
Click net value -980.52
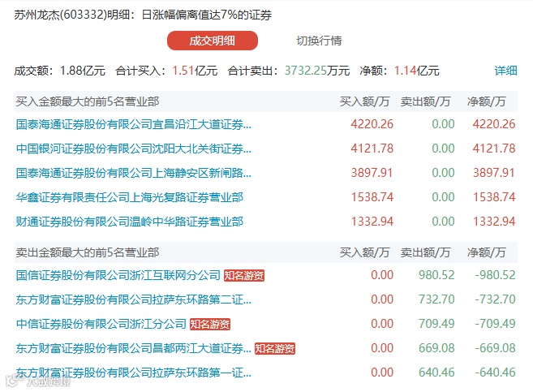click(495, 275)
